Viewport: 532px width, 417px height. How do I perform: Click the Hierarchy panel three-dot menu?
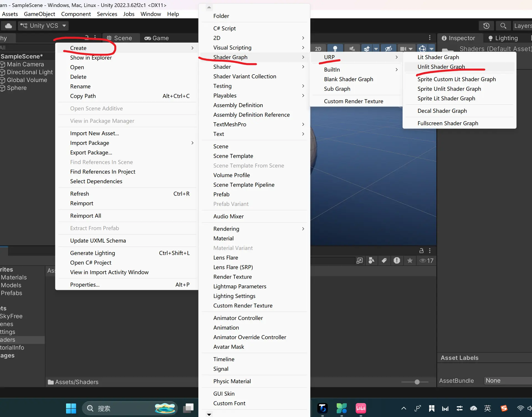[95, 37]
